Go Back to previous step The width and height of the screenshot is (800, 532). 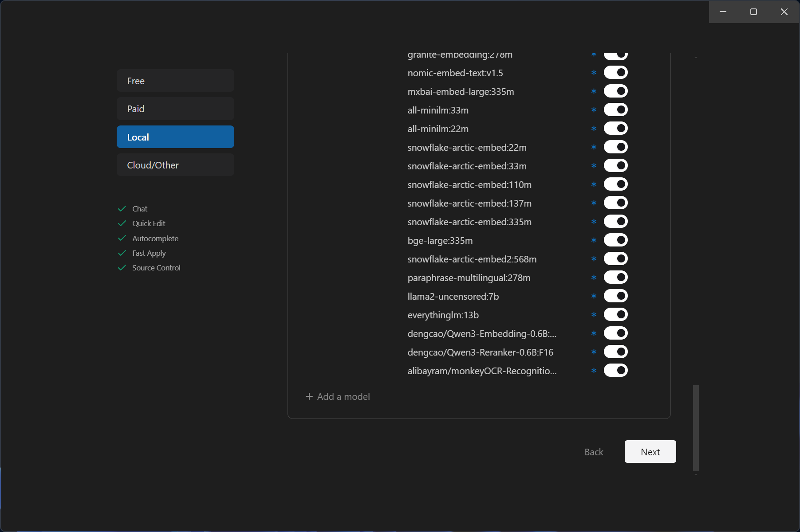pos(594,452)
